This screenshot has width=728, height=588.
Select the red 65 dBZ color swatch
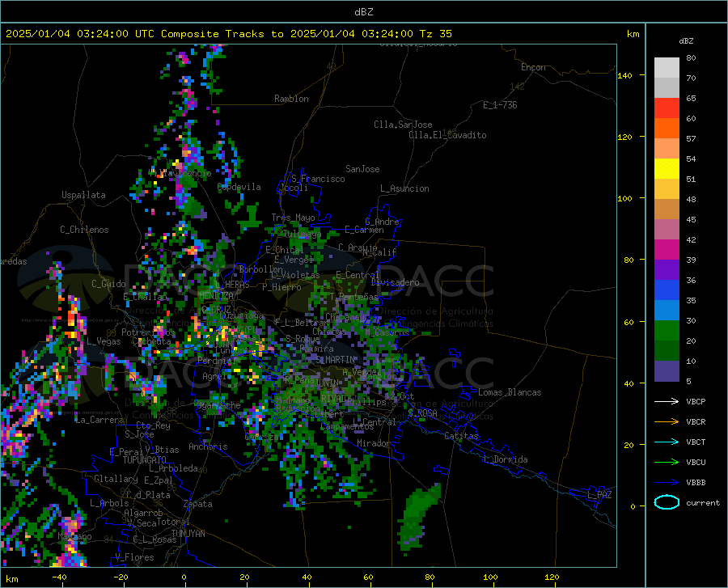pos(667,108)
